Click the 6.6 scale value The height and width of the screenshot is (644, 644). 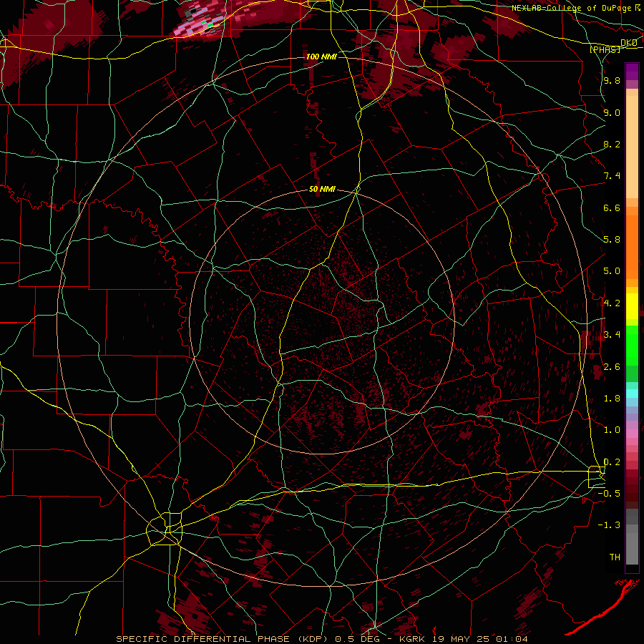[612, 208]
